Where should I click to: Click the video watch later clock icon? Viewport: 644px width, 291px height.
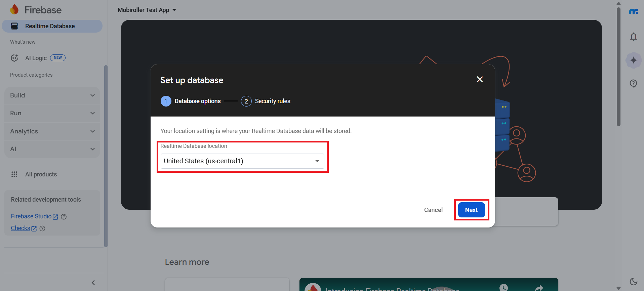[504, 288]
